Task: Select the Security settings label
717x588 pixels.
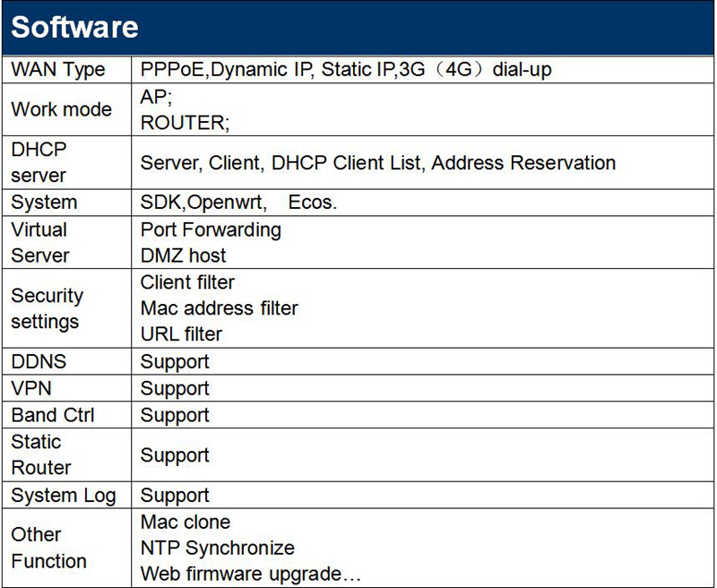Action: click(x=47, y=308)
